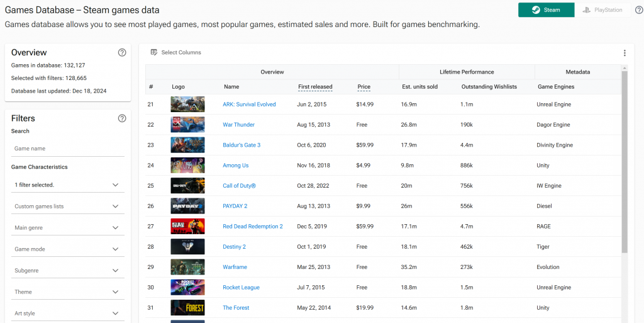The image size is (644, 323).
Task: Open the ARK: Survival Evolved link
Action: [249, 105]
